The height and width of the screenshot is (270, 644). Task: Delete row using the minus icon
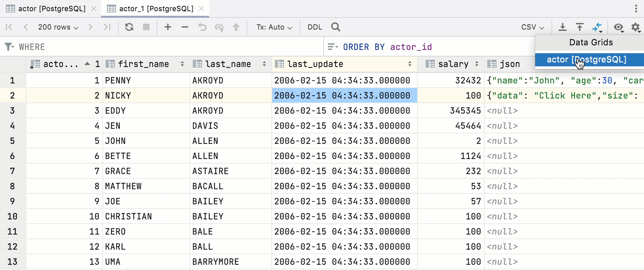(185, 27)
